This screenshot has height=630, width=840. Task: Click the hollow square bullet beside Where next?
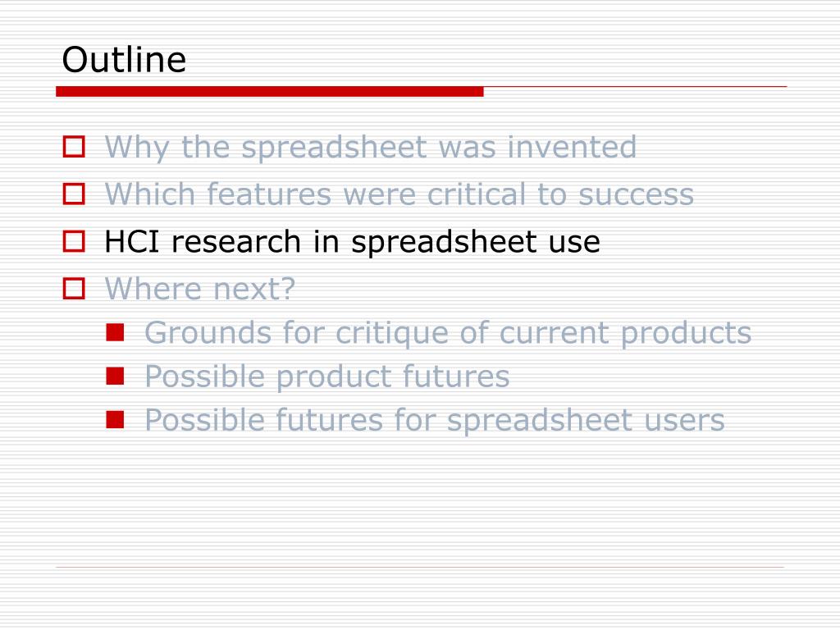pos(74,288)
